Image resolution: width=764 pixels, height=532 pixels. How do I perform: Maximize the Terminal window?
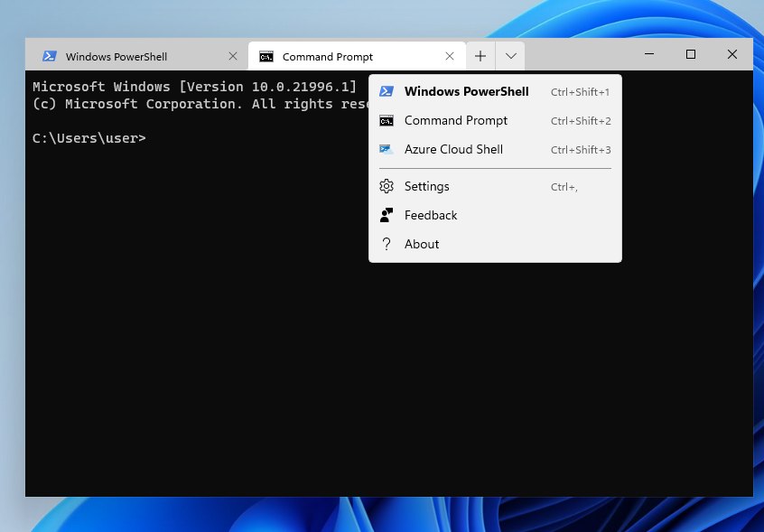[x=691, y=54]
